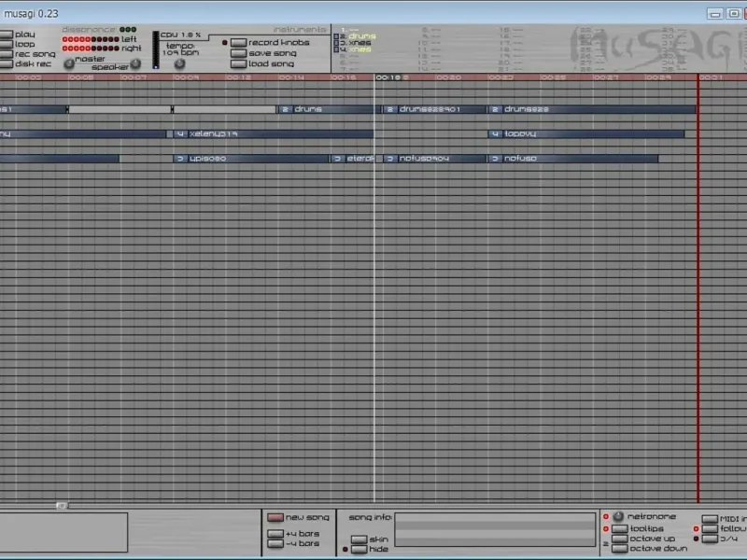Enable rec song recording

coord(7,54)
